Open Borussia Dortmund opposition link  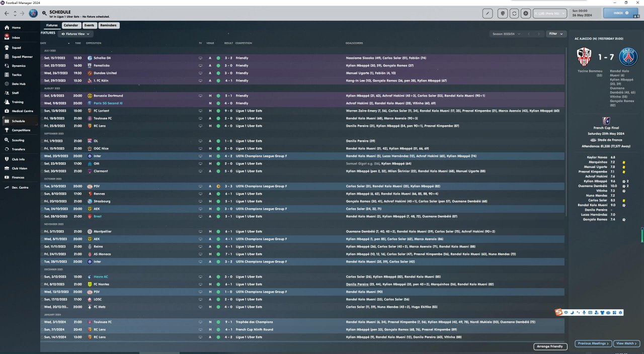[108, 96]
